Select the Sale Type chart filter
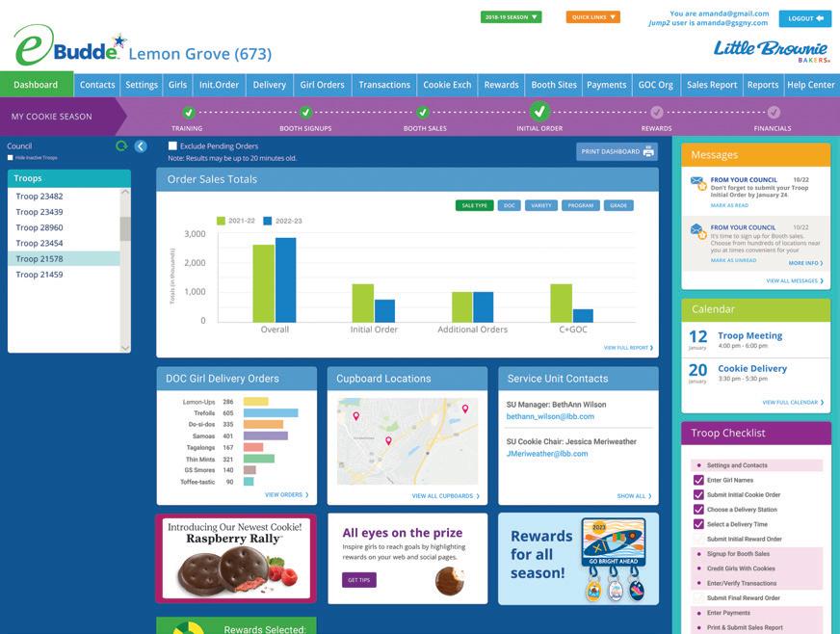The height and width of the screenshot is (634, 840). pyautogui.click(x=475, y=205)
